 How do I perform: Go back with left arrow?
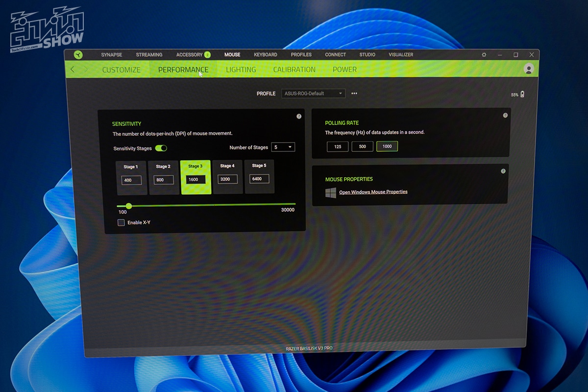point(73,70)
